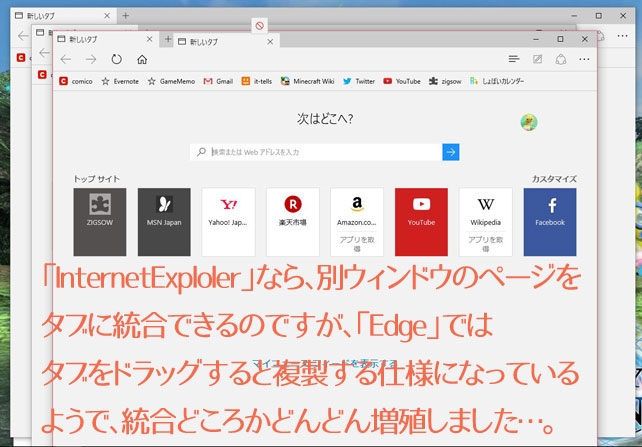Open the GameMemo favorite
The width and height of the screenshot is (642, 447).
tap(171, 81)
